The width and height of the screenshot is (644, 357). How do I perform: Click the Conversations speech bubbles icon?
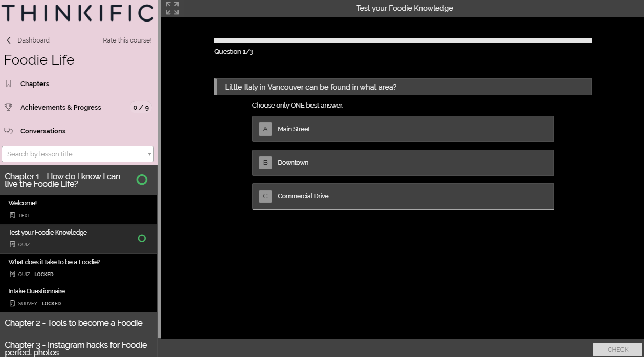pos(8,131)
